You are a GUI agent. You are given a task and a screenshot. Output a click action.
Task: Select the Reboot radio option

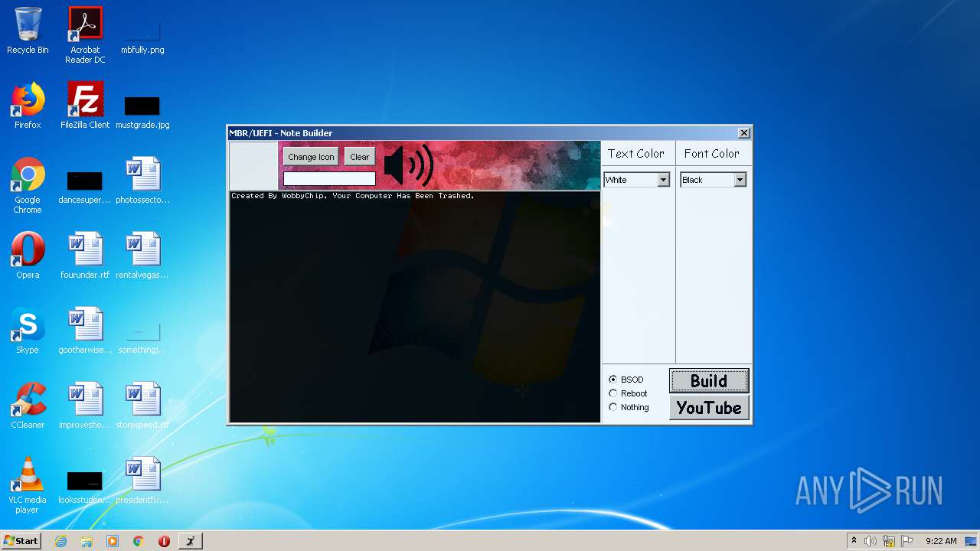point(628,393)
